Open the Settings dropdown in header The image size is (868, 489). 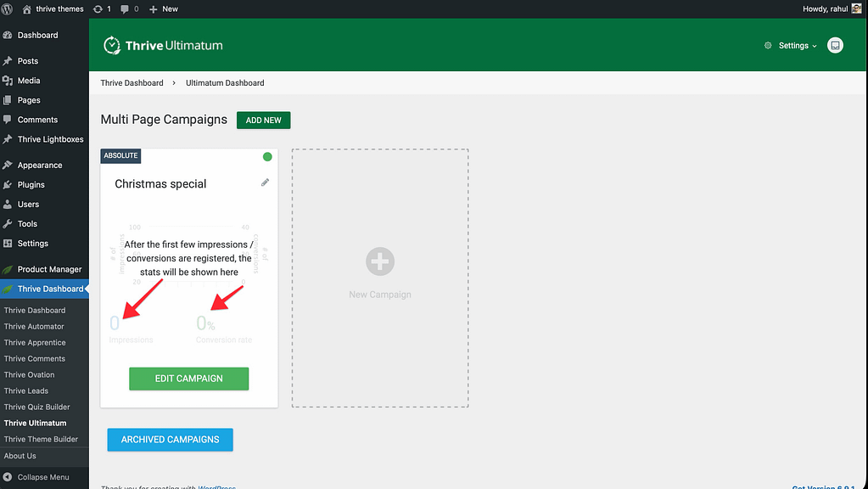[x=791, y=46]
